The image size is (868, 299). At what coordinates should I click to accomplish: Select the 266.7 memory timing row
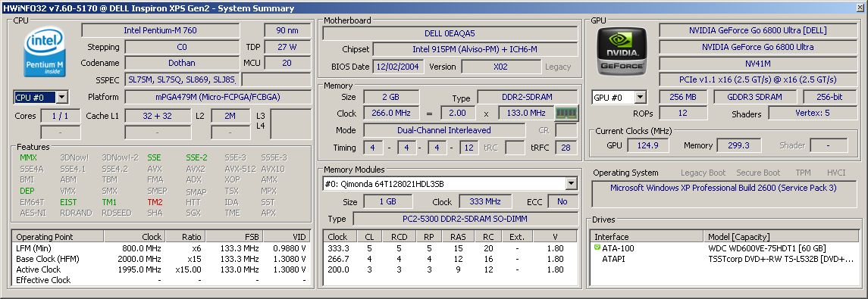coord(450,259)
